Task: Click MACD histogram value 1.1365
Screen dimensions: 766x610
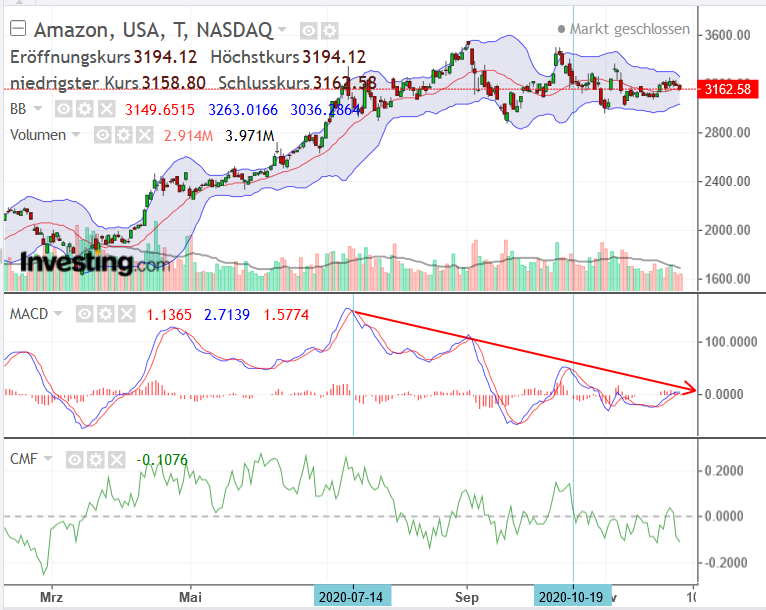Action: (x=169, y=315)
